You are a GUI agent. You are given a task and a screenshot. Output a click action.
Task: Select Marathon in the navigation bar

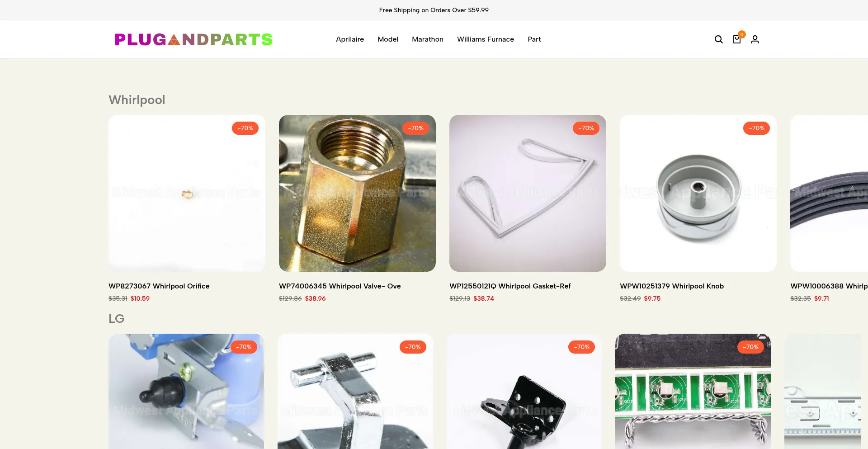[x=428, y=39]
